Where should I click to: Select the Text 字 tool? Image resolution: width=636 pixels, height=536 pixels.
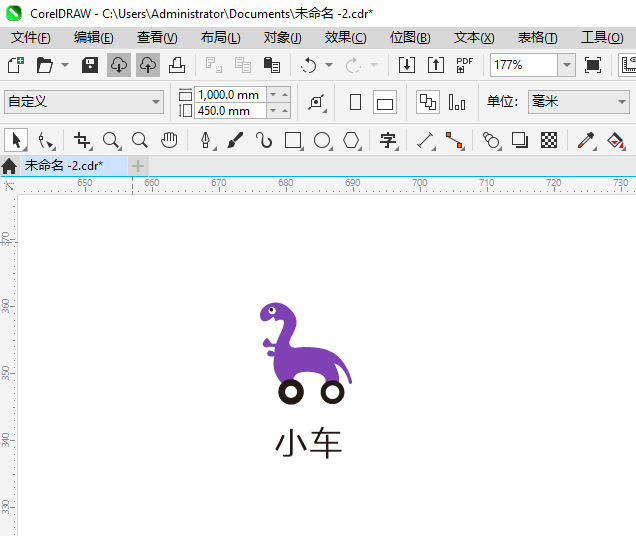(x=388, y=141)
